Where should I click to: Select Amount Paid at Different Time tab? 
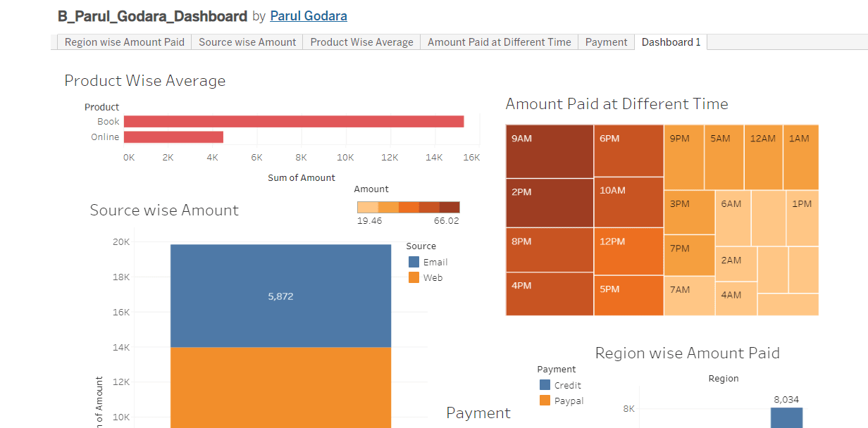(x=499, y=42)
